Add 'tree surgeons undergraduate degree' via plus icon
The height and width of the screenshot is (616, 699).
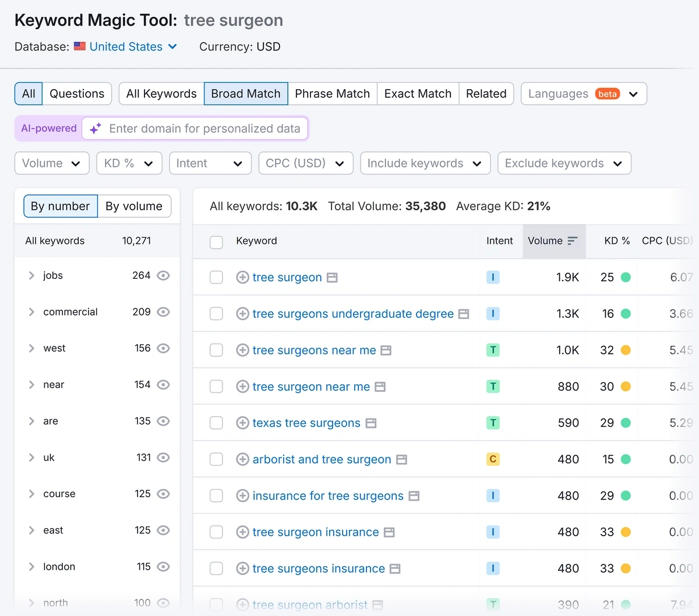243,314
